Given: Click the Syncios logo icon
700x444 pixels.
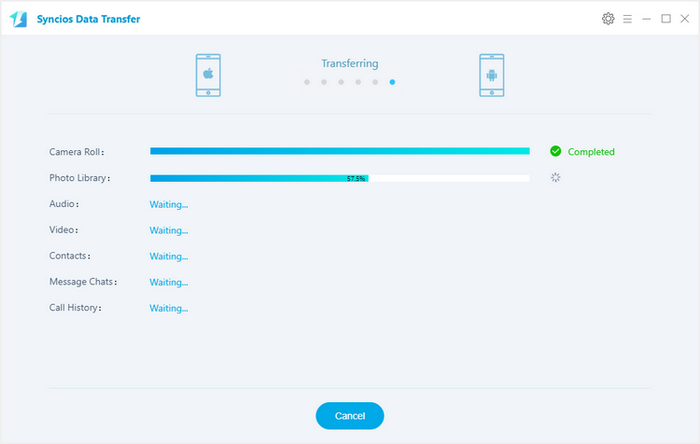Looking at the screenshot, I should pos(18,19).
